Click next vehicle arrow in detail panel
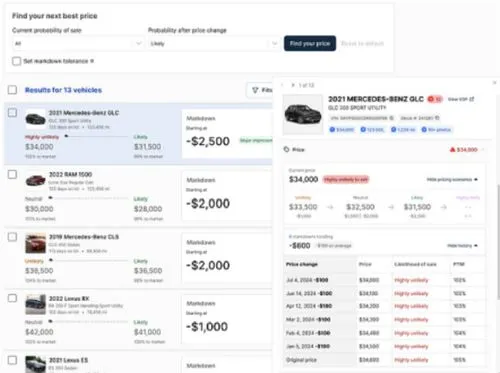This screenshot has height=373, width=500. pos(293,85)
